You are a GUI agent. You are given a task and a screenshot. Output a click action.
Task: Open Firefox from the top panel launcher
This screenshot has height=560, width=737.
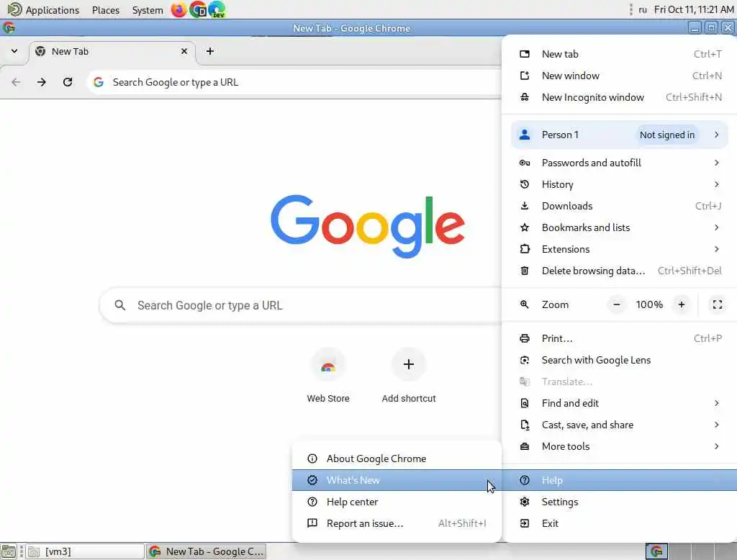[x=178, y=9]
